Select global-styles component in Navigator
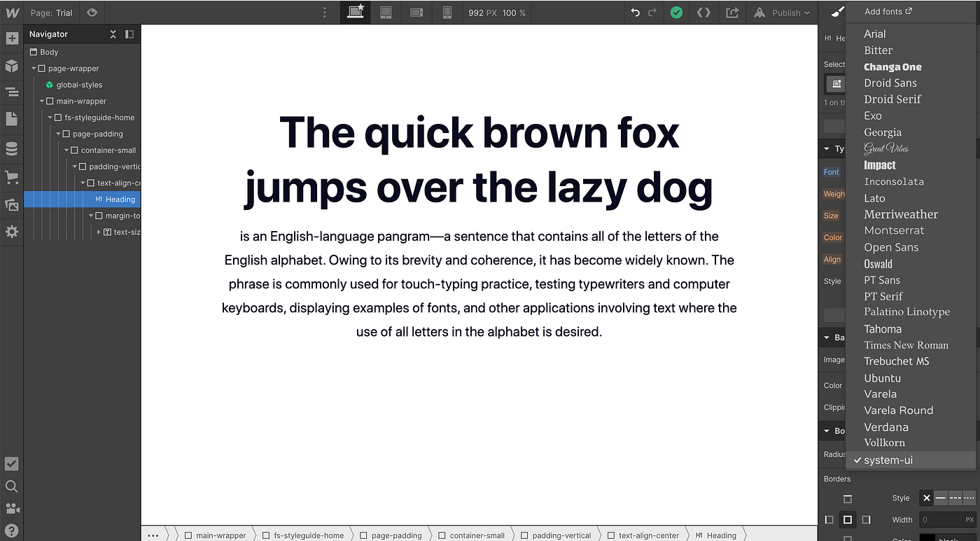 (x=73, y=85)
